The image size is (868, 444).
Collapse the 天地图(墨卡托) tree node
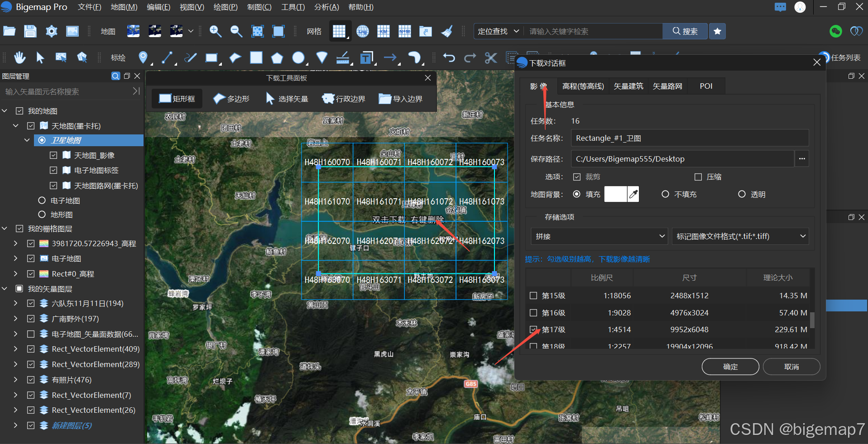pos(16,126)
